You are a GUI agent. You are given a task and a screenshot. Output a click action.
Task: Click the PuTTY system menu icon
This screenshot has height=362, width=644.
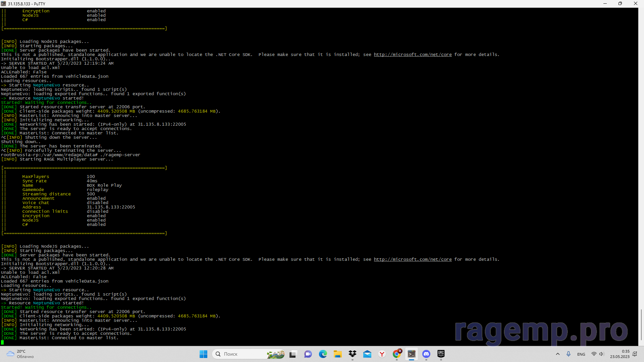[4, 4]
